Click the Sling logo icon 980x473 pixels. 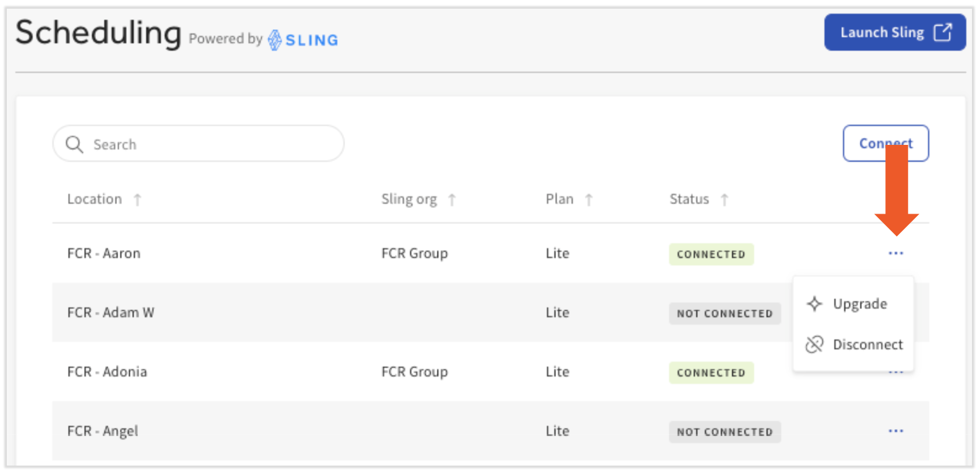click(x=275, y=40)
